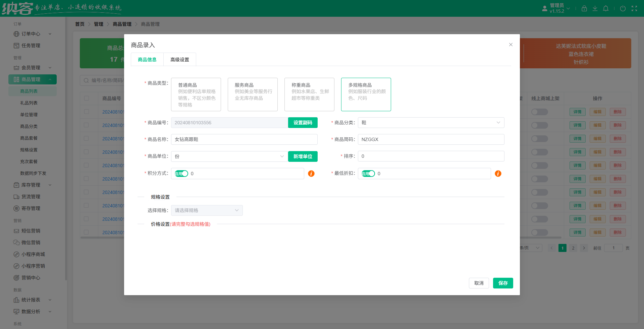Open 微信营销 in the marketing section

[31, 242]
